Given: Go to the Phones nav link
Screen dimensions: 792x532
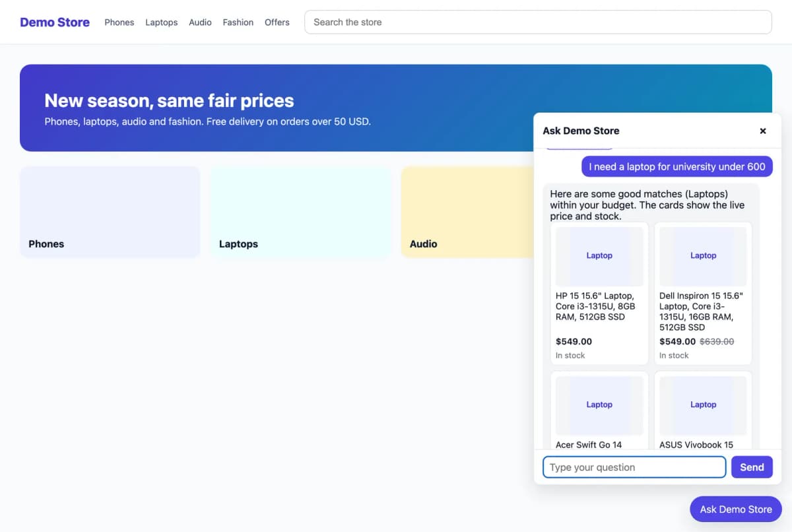Looking at the screenshot, I should (x=119, y=22).
